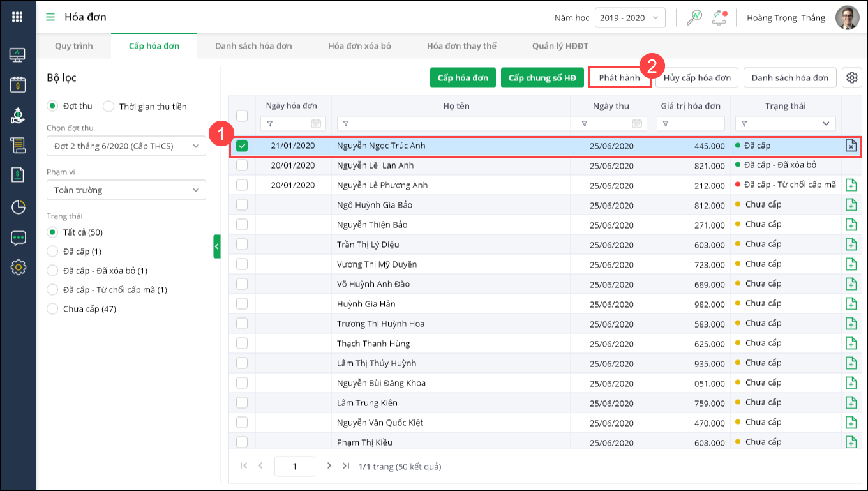This screenshot has width=868, height=491.
Task: Open the Chọn đợt thu dropdown
Action: click(x=126, y=146)
